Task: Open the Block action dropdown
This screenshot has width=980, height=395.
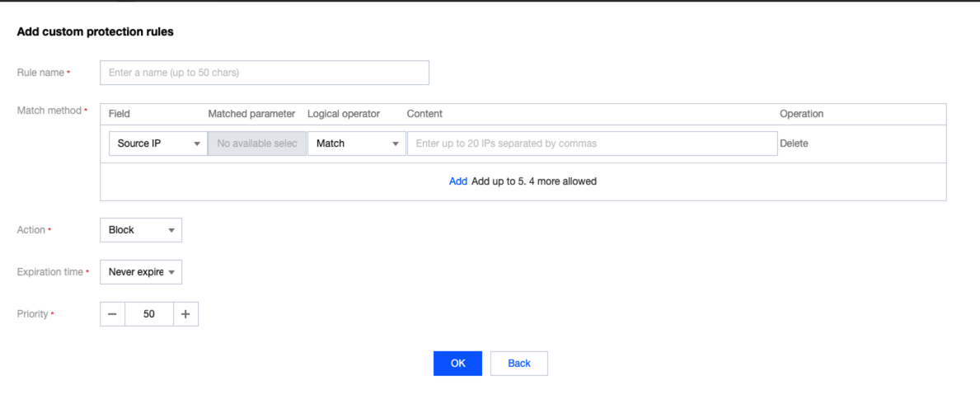Action: point(140,230)
